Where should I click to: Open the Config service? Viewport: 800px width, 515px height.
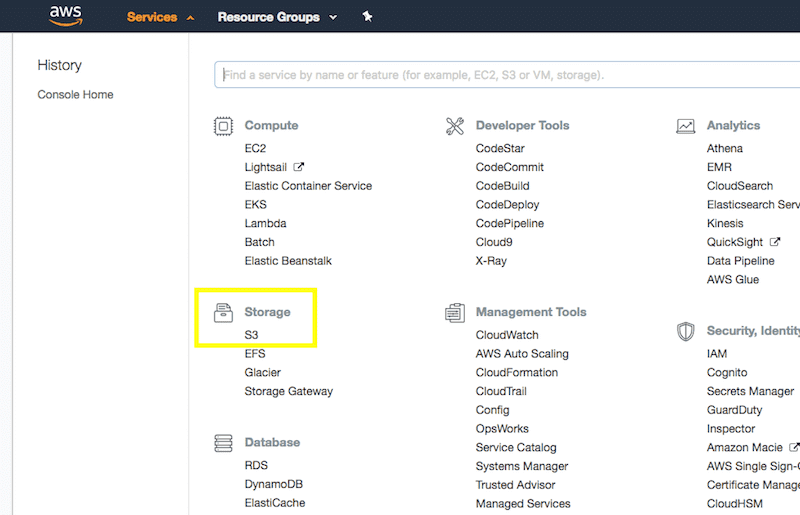(x=492, y=410)
